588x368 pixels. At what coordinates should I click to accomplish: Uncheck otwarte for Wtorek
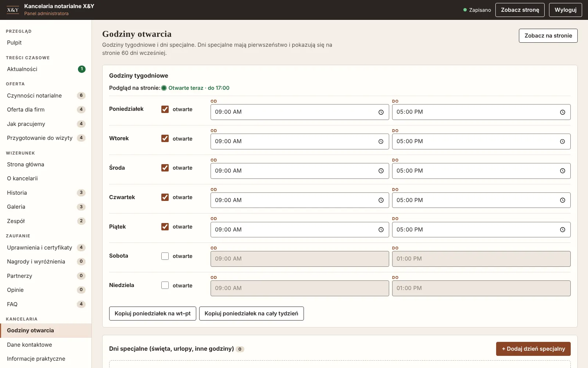[165, 138]
